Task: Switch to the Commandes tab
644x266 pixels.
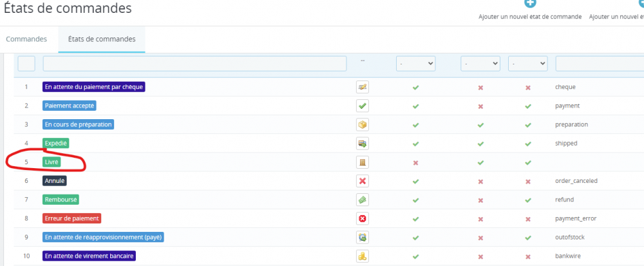Action: (x=26, y=39)
